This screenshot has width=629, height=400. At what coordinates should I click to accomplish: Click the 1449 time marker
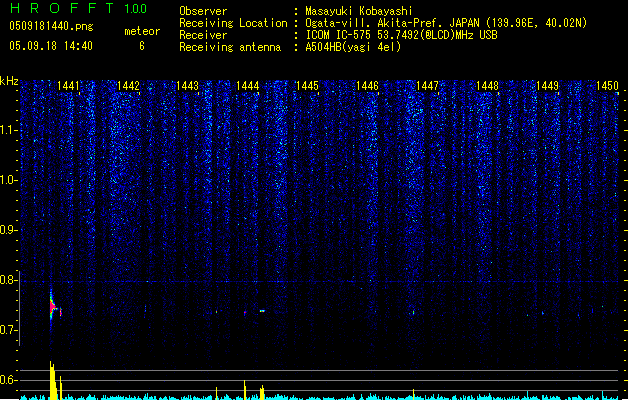click(x=548, y=86)
